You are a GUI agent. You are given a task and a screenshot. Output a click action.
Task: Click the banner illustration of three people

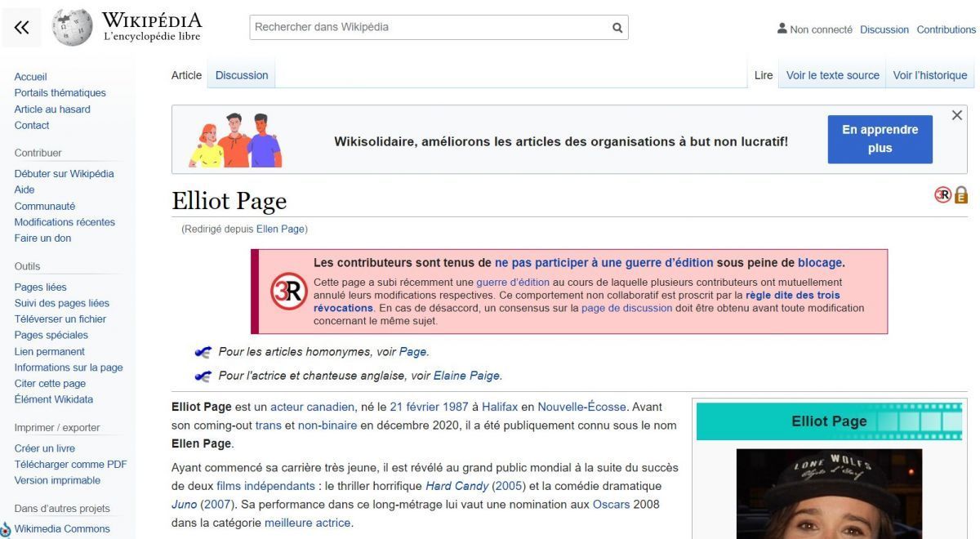point(236,140)
